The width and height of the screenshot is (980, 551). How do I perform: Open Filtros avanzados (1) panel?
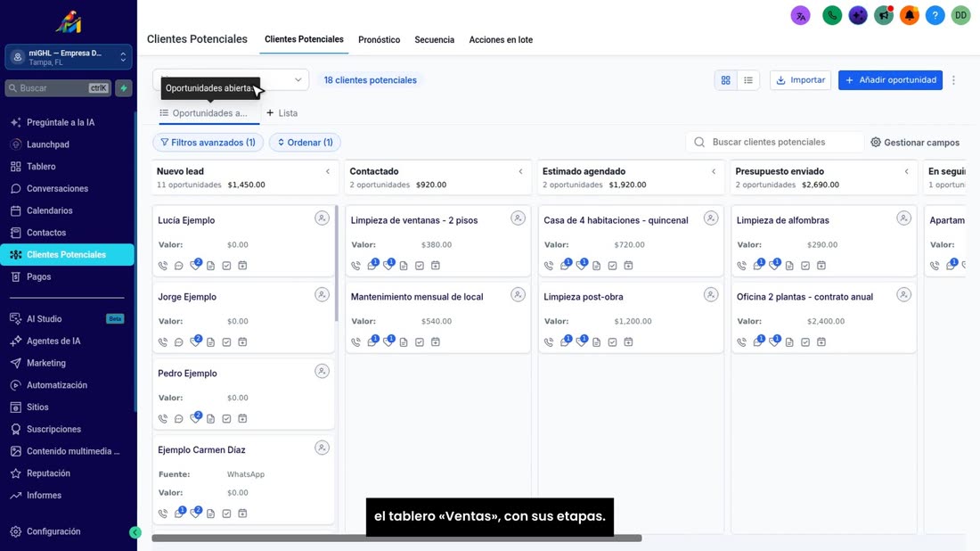[208, 143]
